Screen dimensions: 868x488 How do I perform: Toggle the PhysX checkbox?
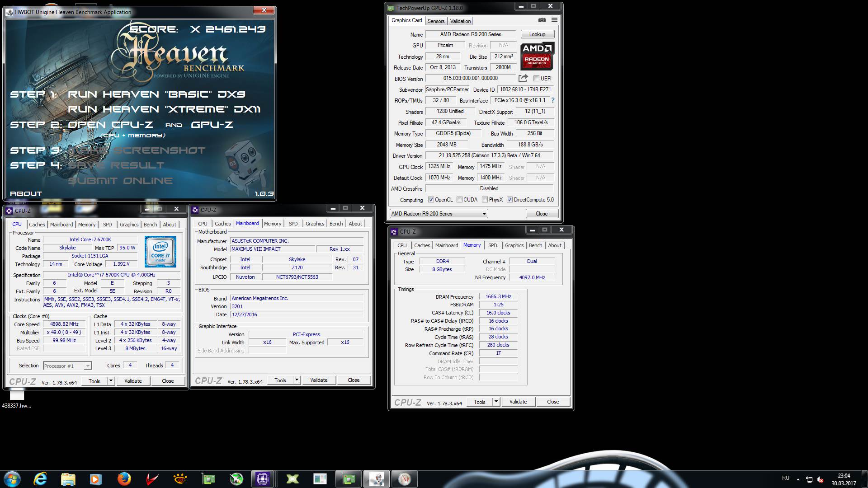click(485, 200)
